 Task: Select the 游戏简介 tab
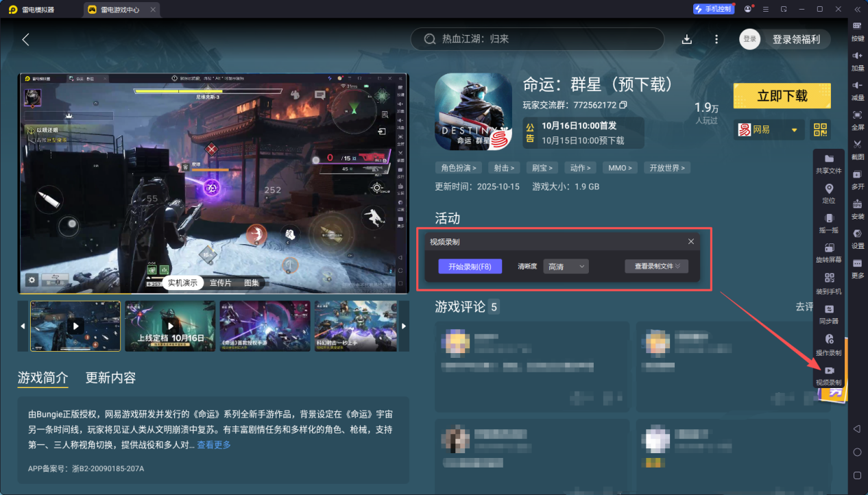pyautogui.click(x=43, y=378)
